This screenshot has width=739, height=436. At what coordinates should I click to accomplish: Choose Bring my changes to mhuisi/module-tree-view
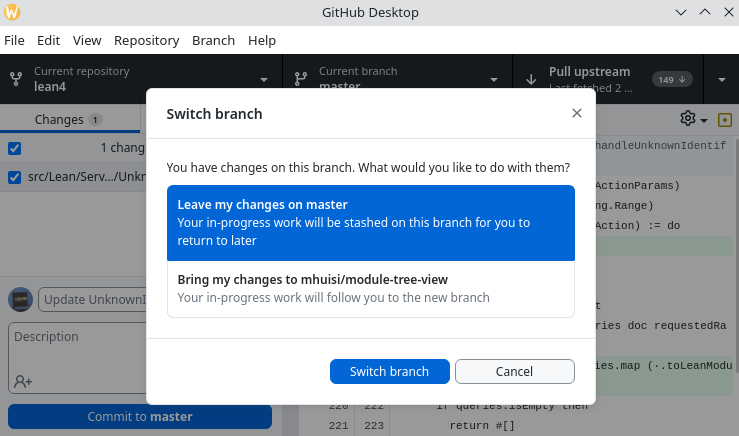coord(371,288)
